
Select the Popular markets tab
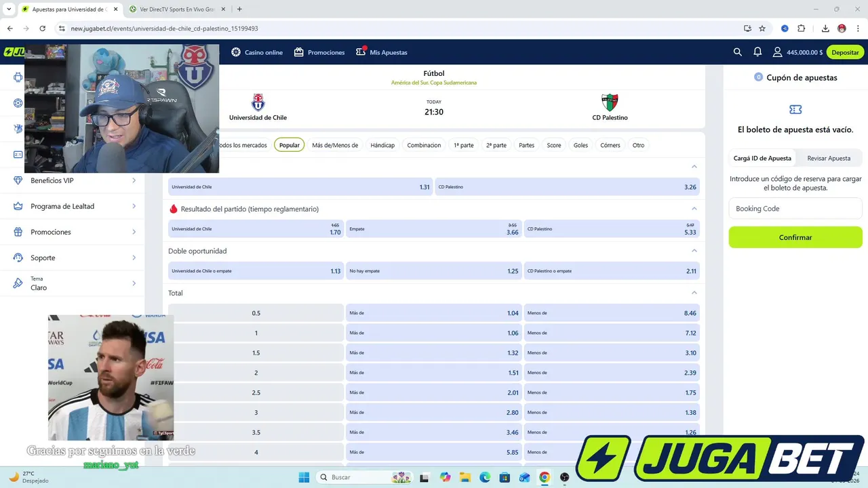289,145
